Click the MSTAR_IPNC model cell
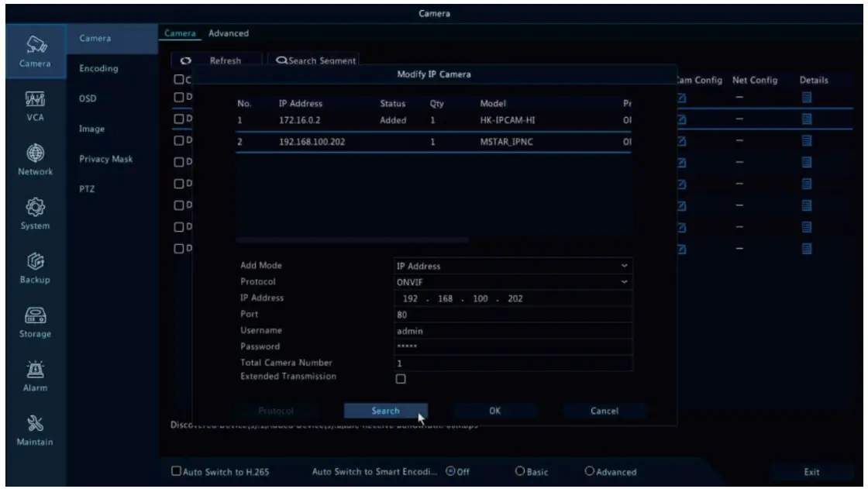This screenshot has width=868, height=489. [x=507, y=142]
